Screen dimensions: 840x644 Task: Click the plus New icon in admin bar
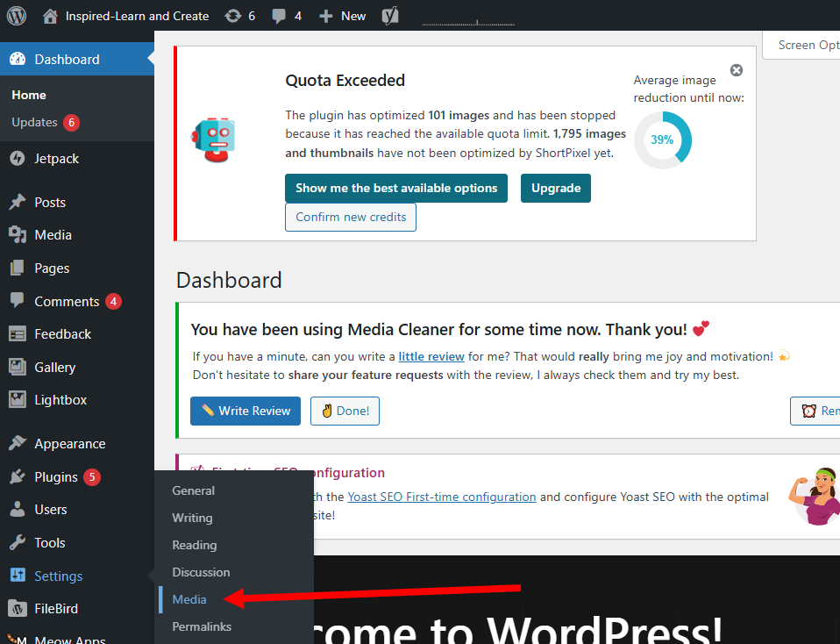pyautogui.click(x=325, y=16)
